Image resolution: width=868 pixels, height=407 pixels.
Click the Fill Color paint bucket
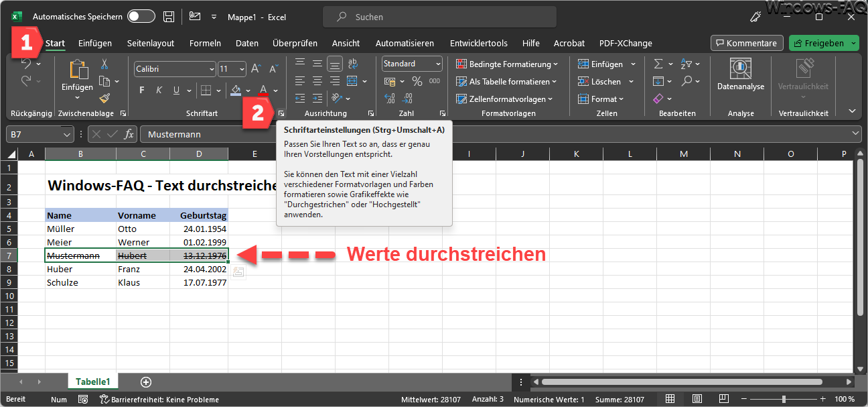[x=236, y=90]
